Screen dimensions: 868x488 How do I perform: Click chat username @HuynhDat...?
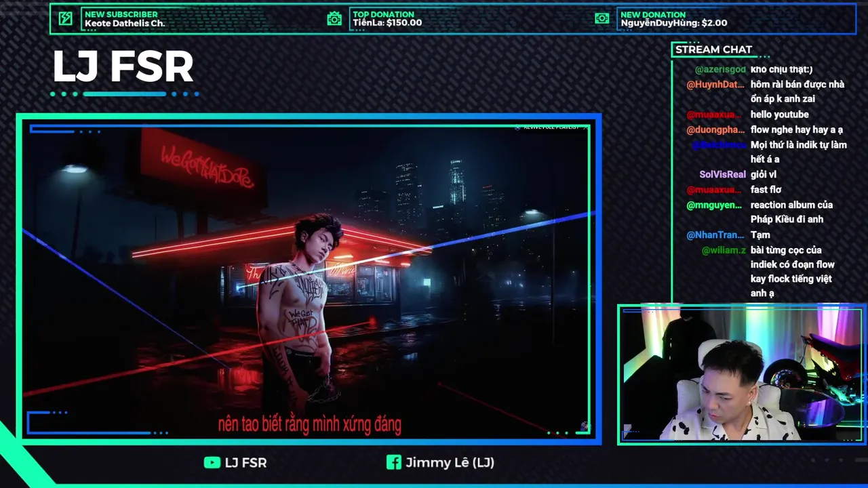[x=715, y=85]
